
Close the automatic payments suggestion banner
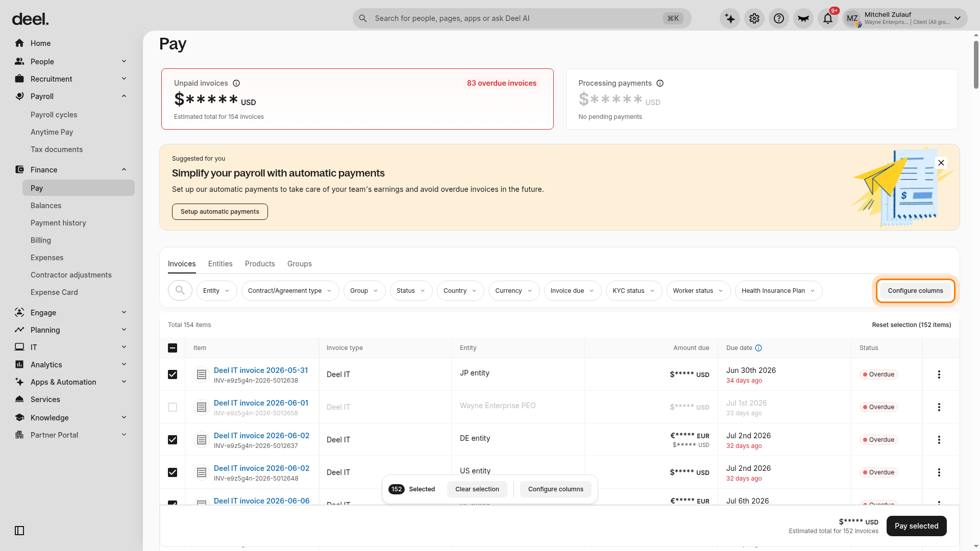pyautogui.click(x=941, y=163)
